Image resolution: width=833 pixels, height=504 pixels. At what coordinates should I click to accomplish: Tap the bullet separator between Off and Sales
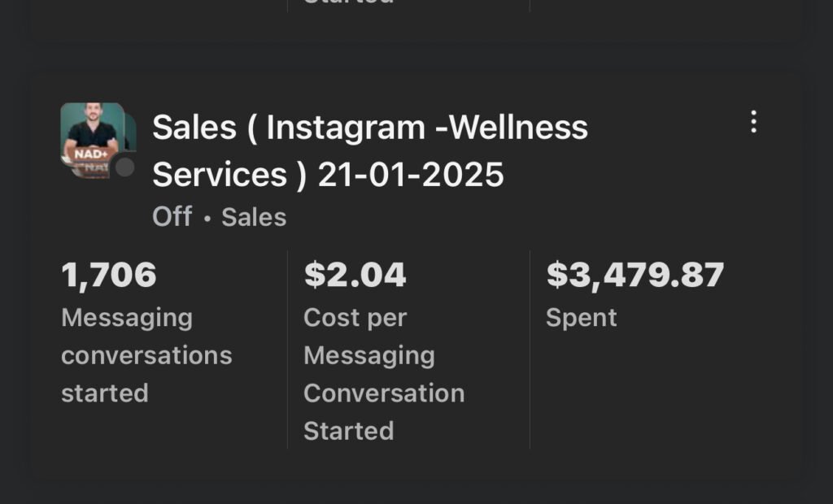click(x=207, y=219)
